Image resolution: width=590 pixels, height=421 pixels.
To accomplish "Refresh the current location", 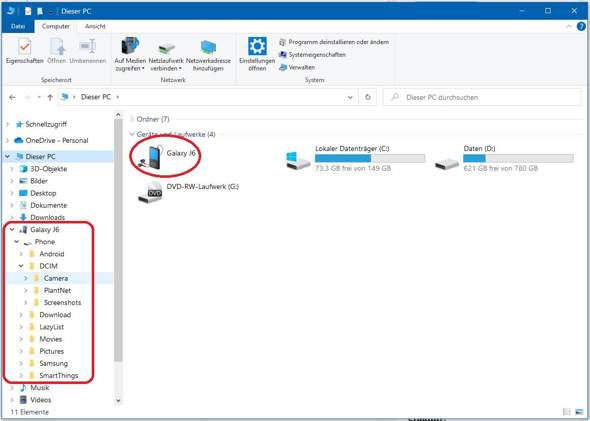I will pos(368,97).
